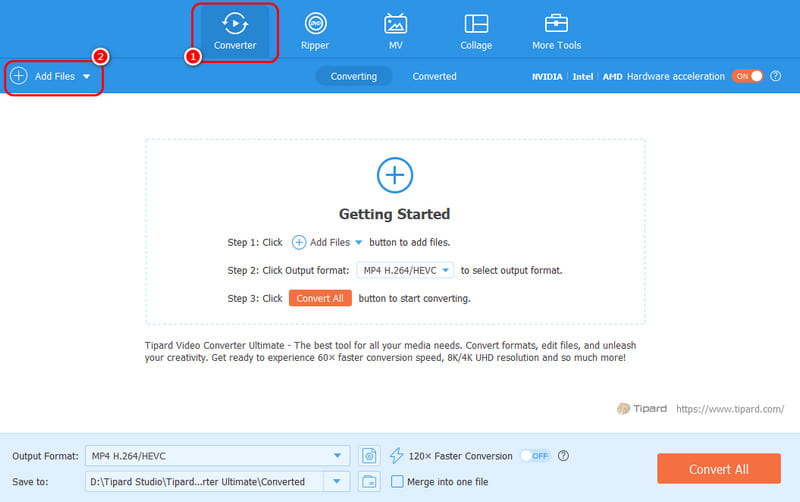Select the Converting sub-tab

pyautogui.click(x=354, y=77)
